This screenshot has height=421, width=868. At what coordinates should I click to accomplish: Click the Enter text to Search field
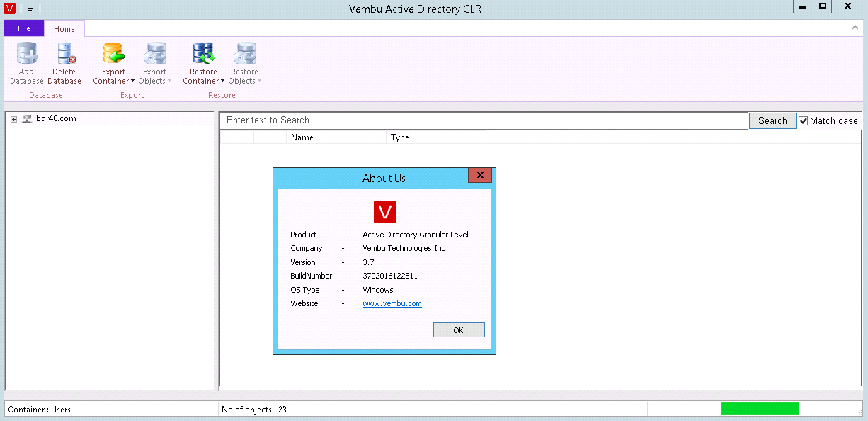(484, 120)
